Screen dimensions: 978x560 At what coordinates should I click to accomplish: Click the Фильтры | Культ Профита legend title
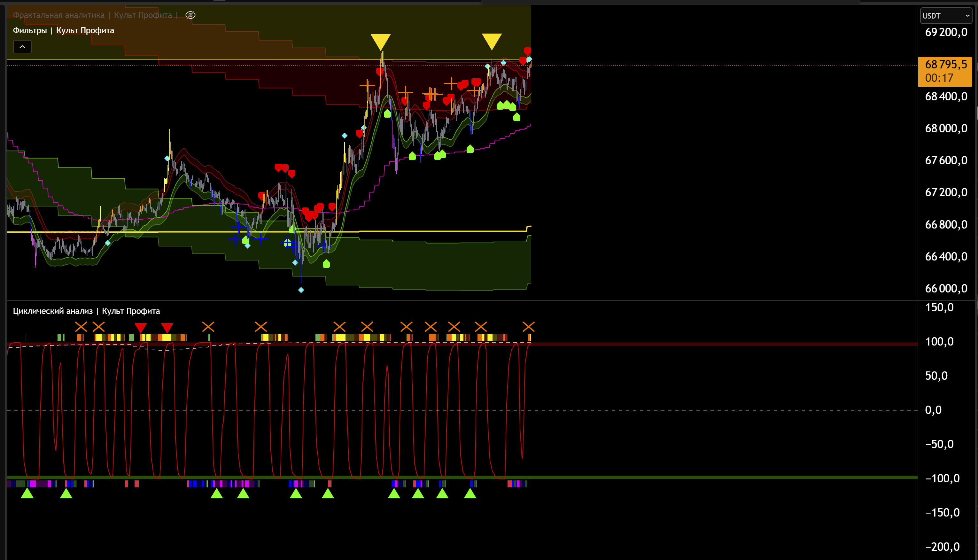[64, 30]
